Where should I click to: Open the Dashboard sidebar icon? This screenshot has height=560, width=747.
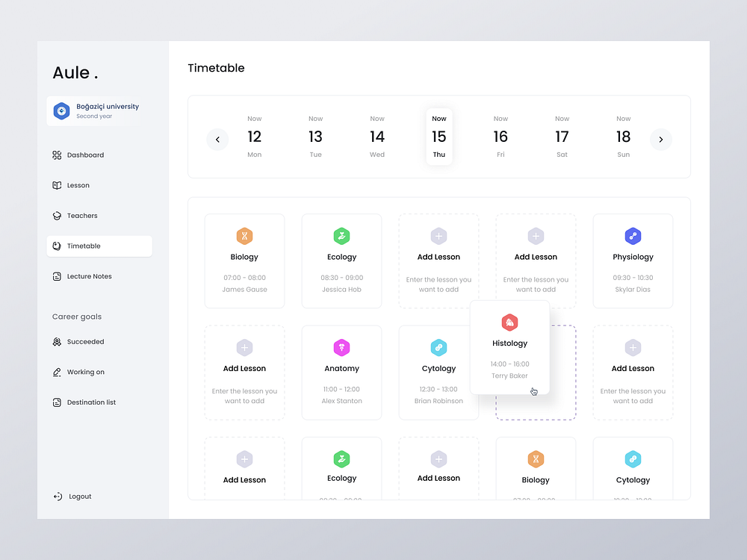point(57,155)
